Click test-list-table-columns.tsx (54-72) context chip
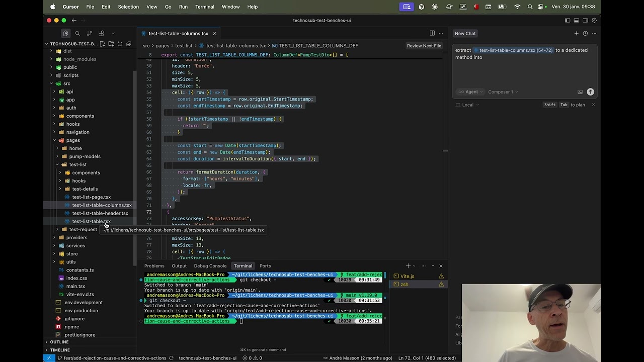Screen dimensions: 644x362 513,50
